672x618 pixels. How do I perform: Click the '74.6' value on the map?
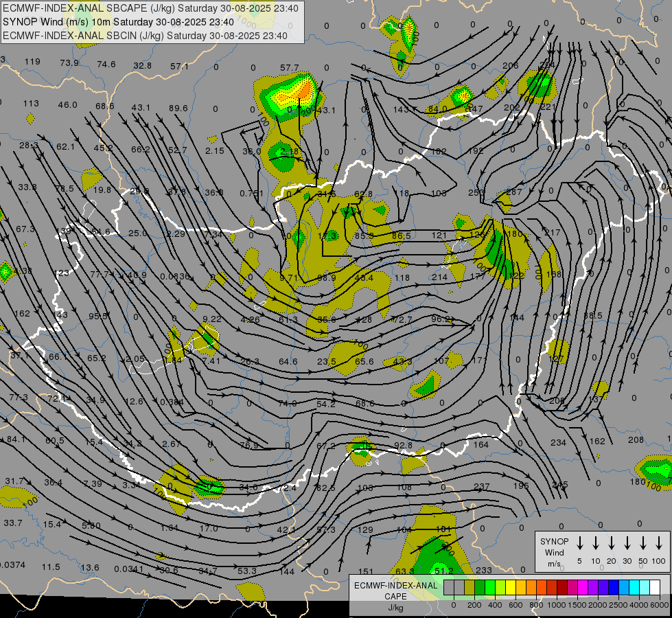(106, 65)
